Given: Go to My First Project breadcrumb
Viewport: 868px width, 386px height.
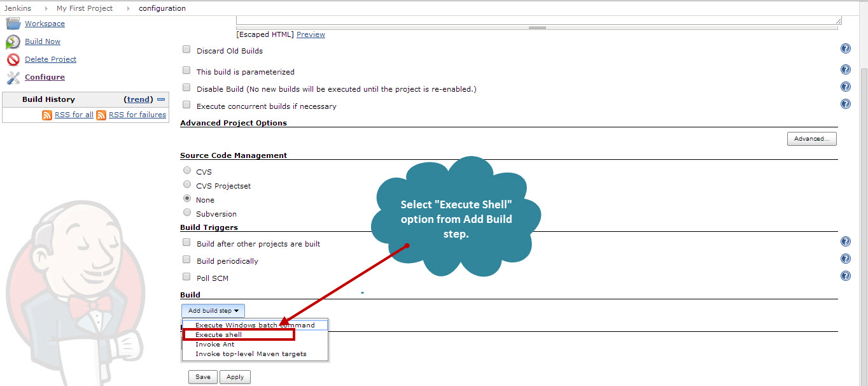Looking at the screenshot, I should [x=85, y=8].
